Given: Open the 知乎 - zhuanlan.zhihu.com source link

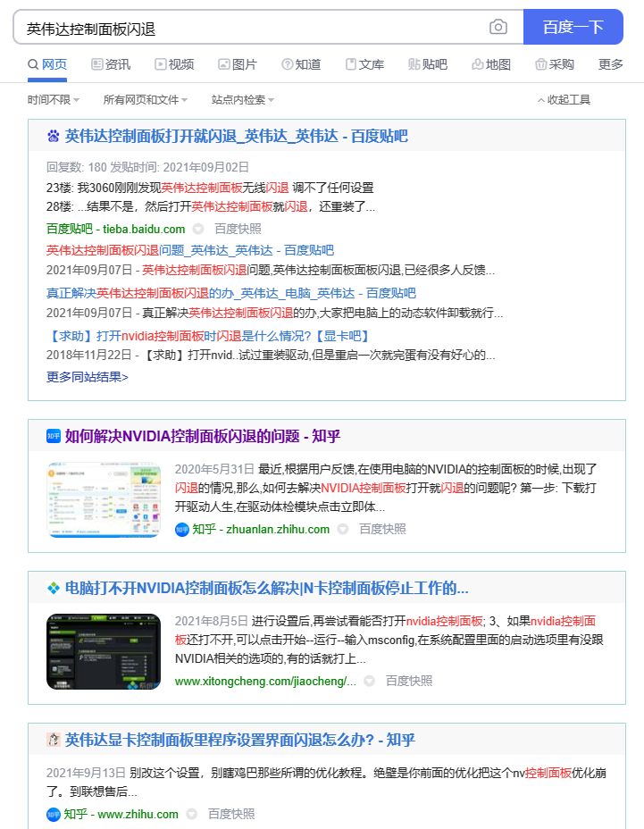Looking at the screenshot, I should 261,529.
